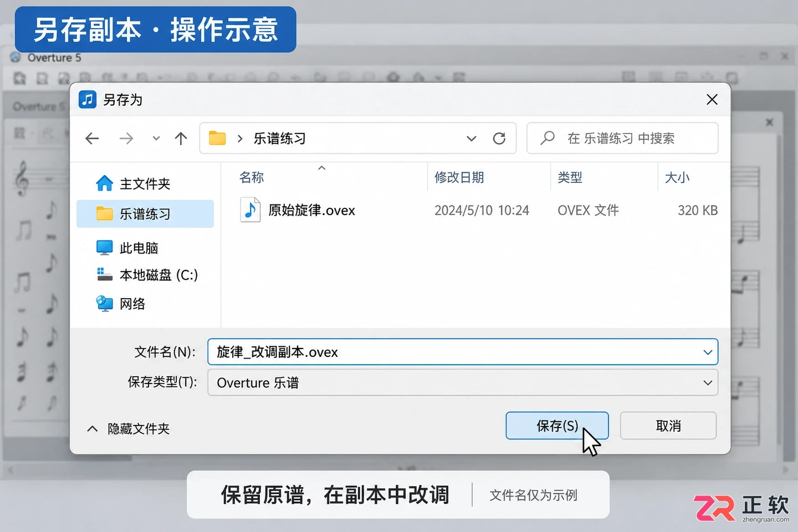
Task: Click the folder icon in the address bar
Action: pos(217,138)
